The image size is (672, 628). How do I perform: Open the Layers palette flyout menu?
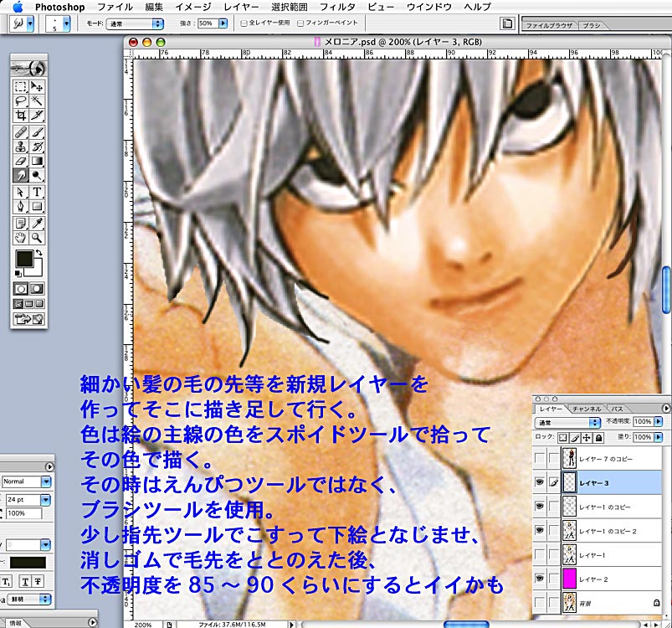pos(666,408)
